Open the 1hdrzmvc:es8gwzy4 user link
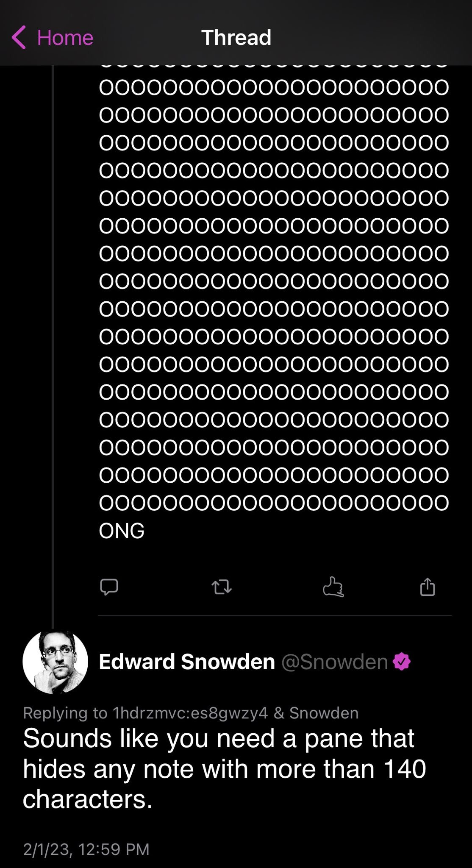472x868 pixels. (x=191, y=713)
